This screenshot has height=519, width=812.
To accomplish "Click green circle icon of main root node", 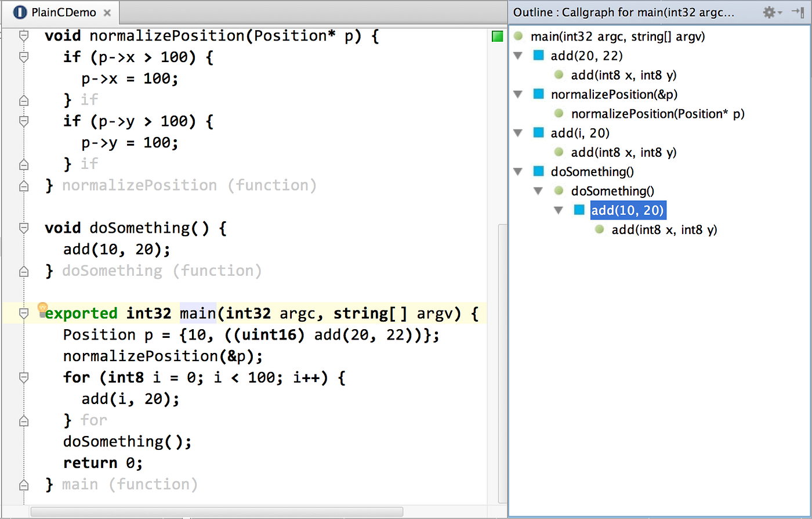I will coord(519,36).
